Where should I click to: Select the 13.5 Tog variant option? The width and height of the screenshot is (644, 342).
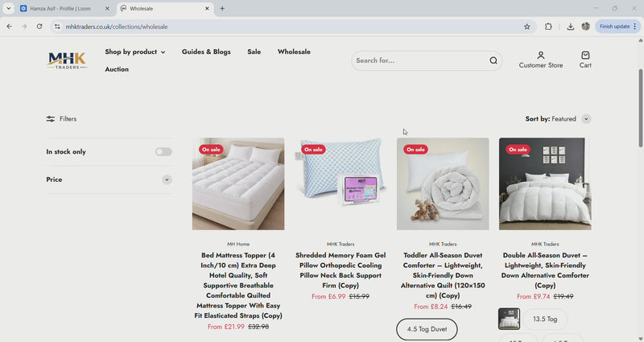coord(546,319)
